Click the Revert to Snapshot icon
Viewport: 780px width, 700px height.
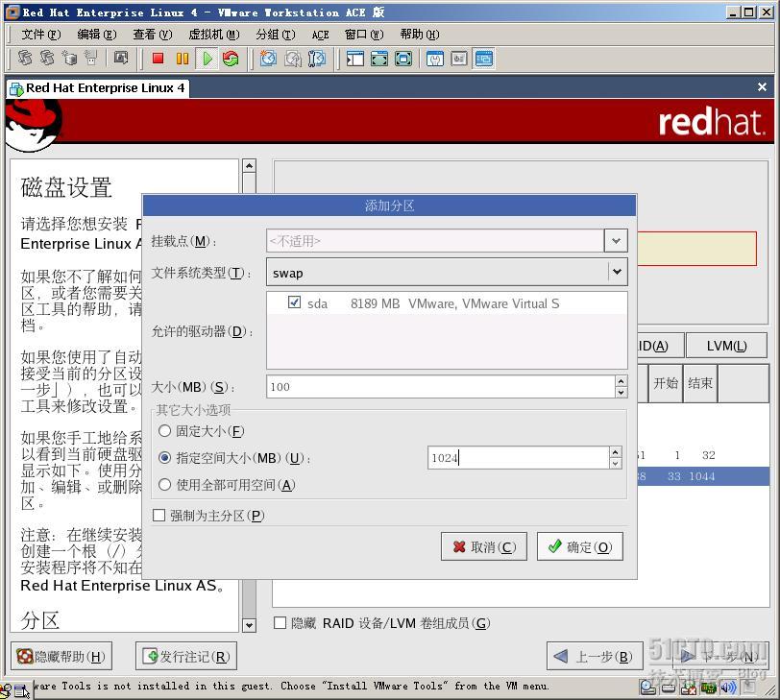tap(293, 59)
